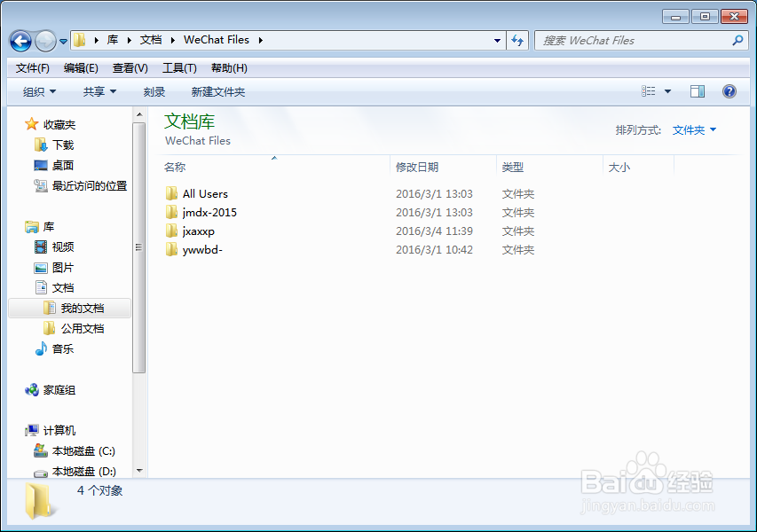The image size is (757, 532).
Task: Select the jxaxxp folder icon
Action: tap(171, 231)
